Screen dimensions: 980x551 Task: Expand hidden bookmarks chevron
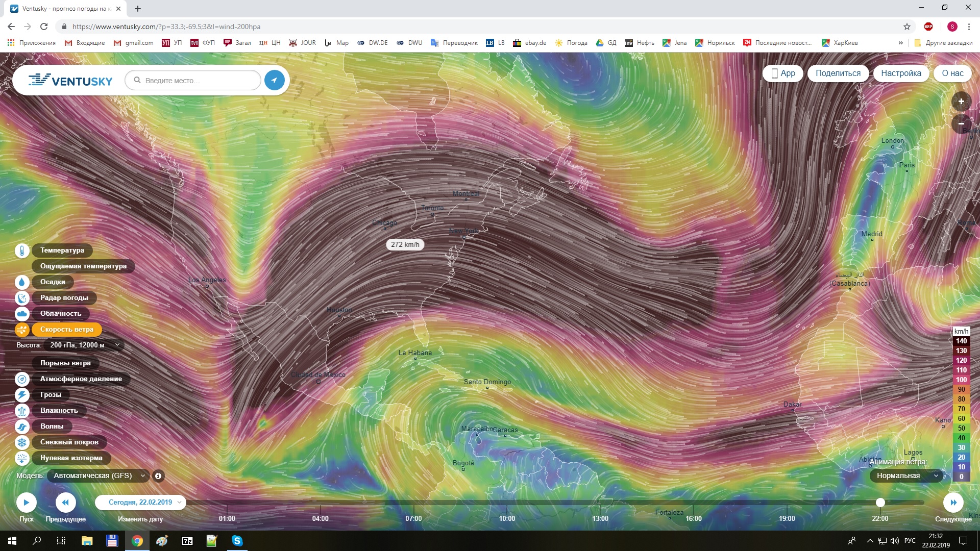pyautogui.click(x=901, y=43)
